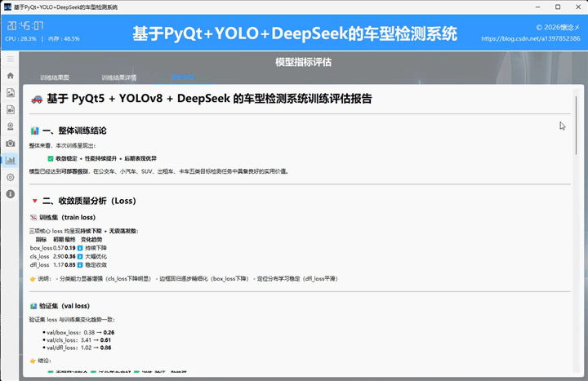588x381 pixels.
Task: Open the blog.csdn.net link in the header
Action: (x=531, y=38)
